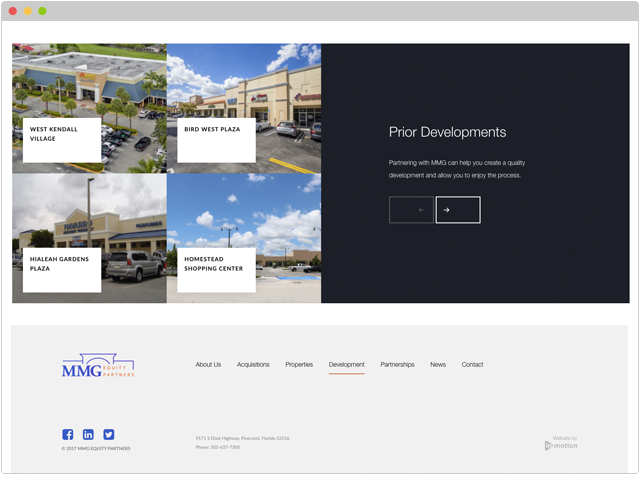
Task: Open Contact footer nav link
Action: pyautogui.click(x=472, y=364)
